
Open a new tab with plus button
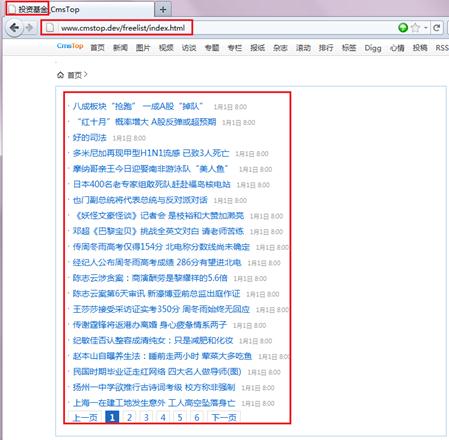tap(163, 9)
